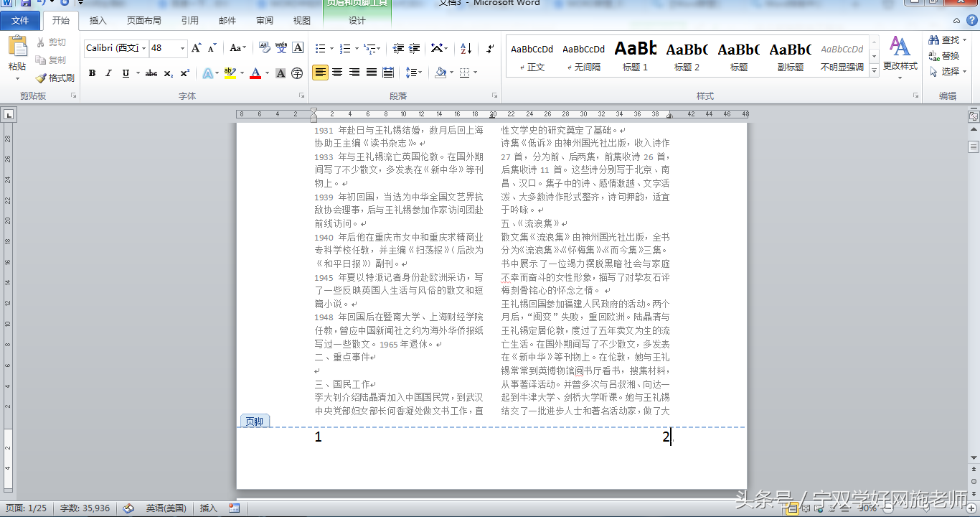Click the Character Border icon

(x=298, y=48)
